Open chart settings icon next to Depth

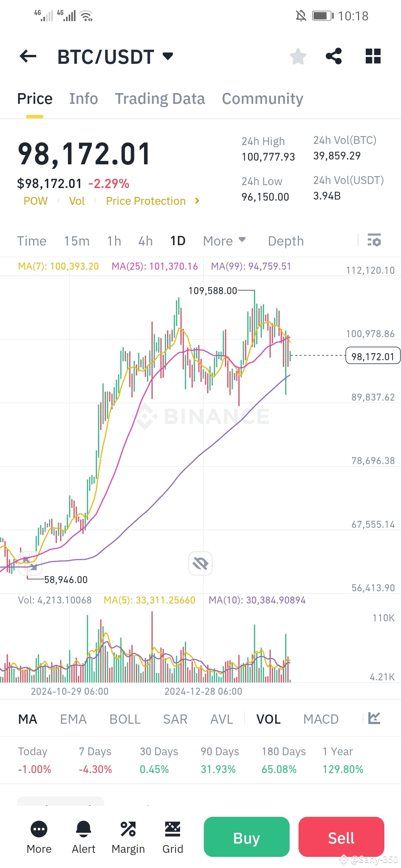[x=375, y=241]
